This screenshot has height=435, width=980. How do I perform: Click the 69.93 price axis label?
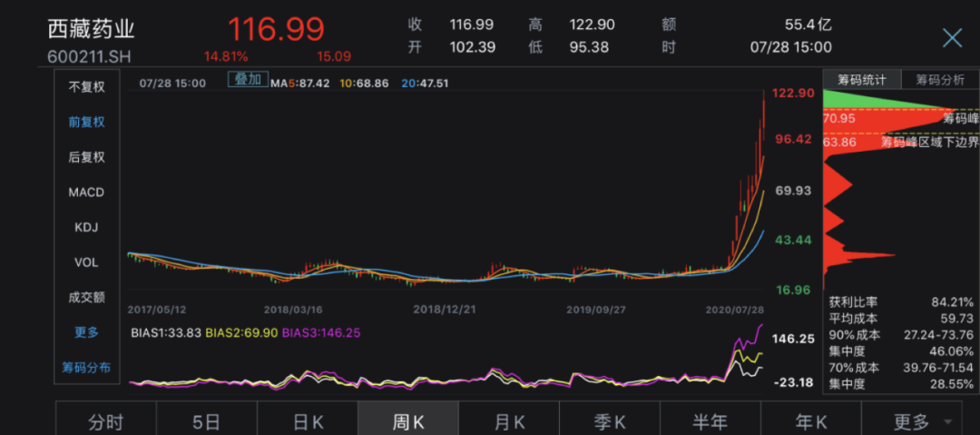click(793, 191)
